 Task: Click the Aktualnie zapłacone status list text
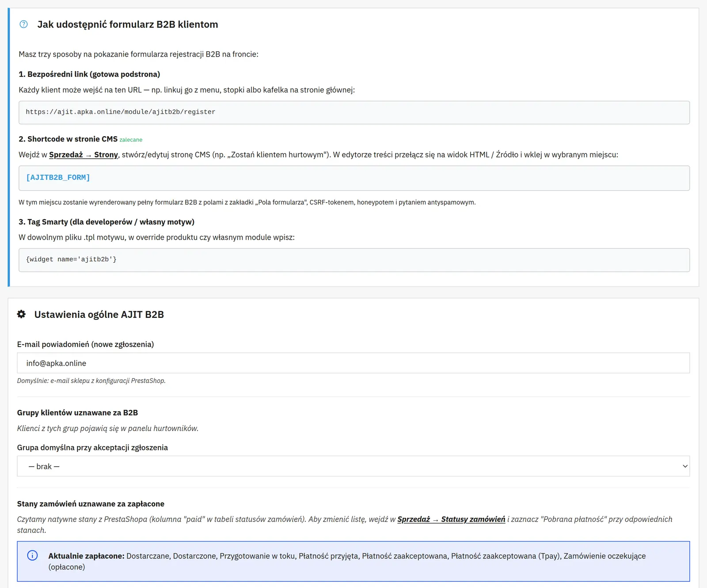coord(347,561)
